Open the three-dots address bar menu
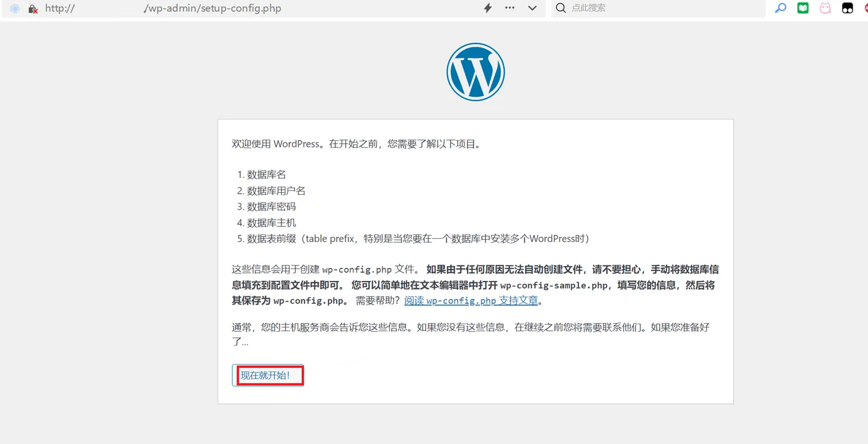 [x=510, y=8]
